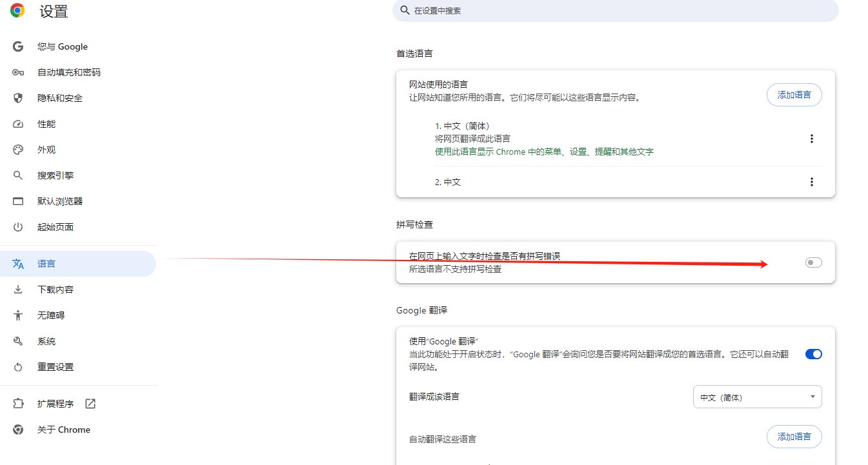Screen dimensions: 868x465
Task: Click the Google 翻译 section heading
Action: tap(422, 310)
